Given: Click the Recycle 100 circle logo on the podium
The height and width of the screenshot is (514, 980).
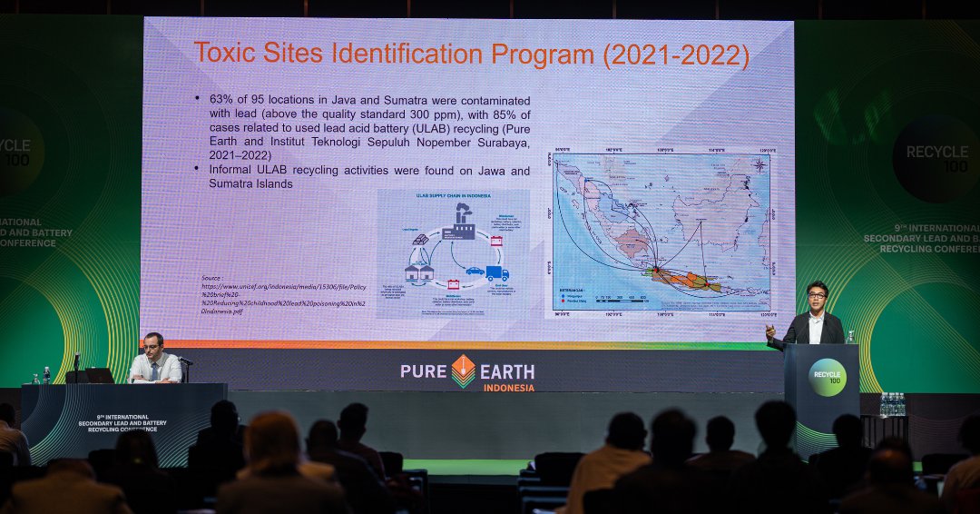Looking at the screenshot, I should click(x=827, y=377).
